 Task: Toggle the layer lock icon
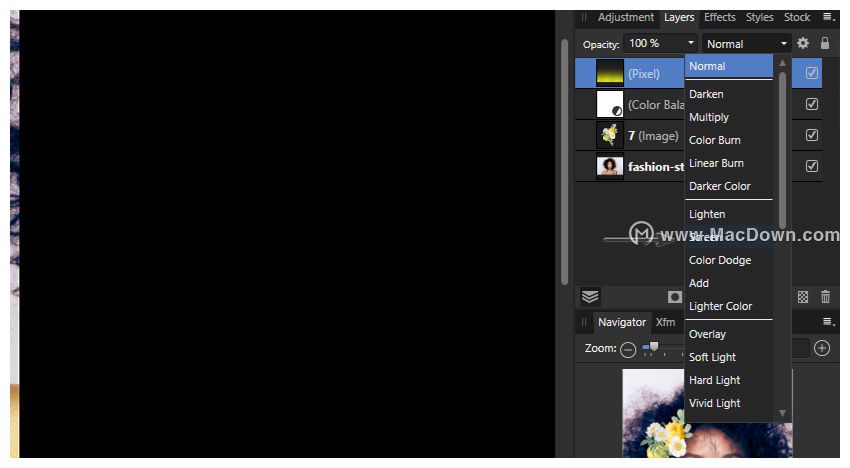tap(825, 43)
